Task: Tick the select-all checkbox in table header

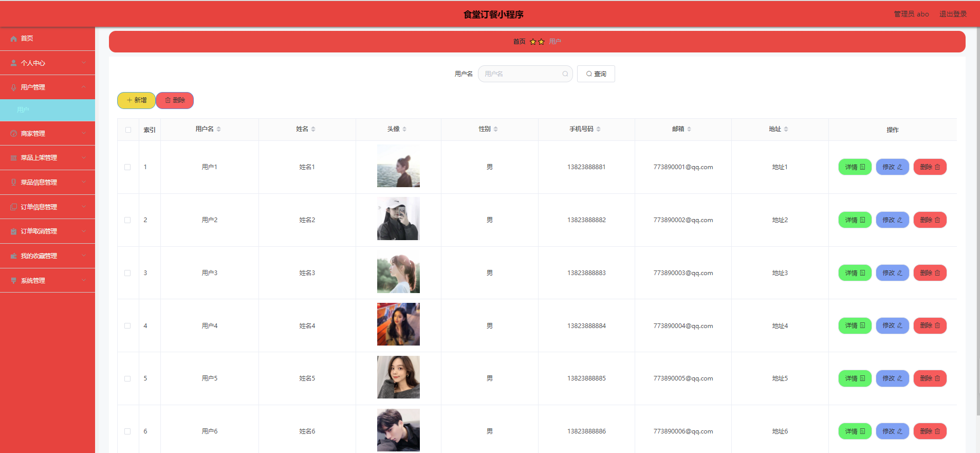Action: click(128, 130)
